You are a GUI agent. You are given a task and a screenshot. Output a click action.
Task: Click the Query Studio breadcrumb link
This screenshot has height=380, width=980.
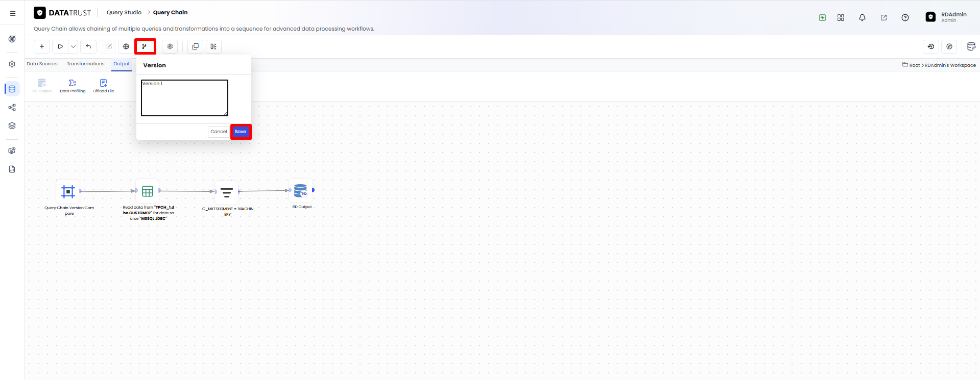click(x=124, y=12)
